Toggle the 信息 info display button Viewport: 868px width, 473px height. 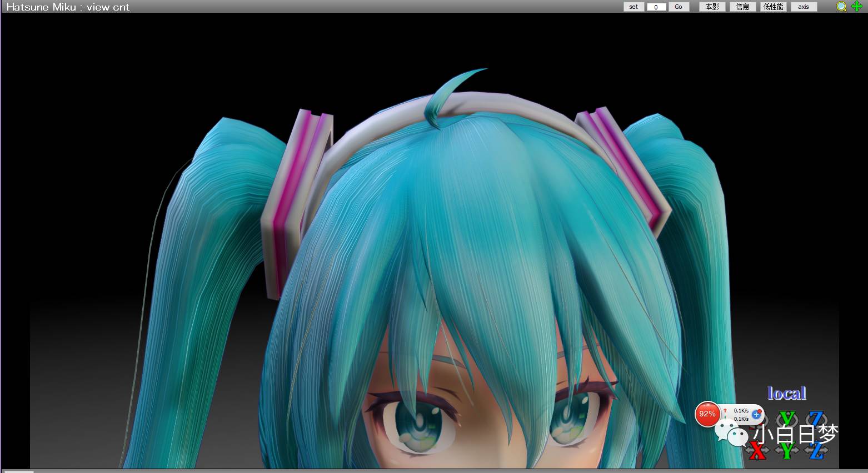(x=742, y=7)
